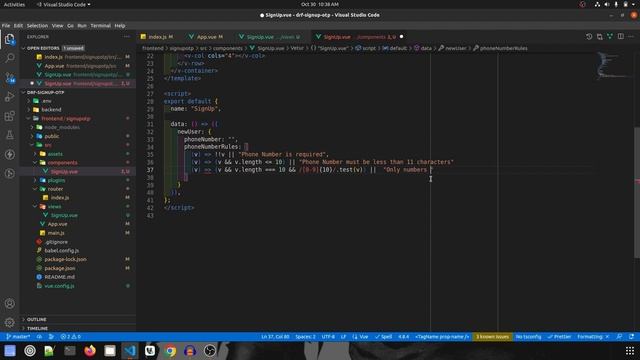Change encoding via UTF-8
Viewport: 640px width, 360px height.
(328, 337)
